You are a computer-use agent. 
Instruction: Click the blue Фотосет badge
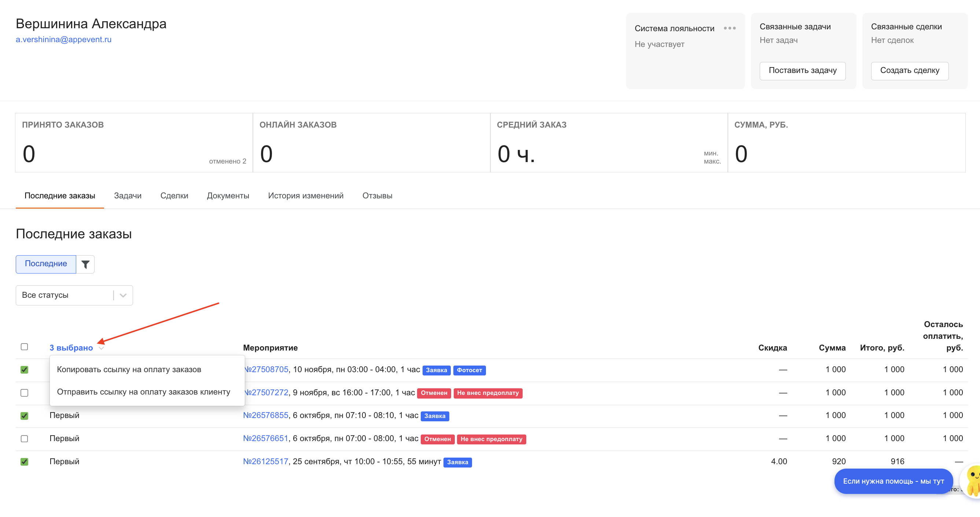click(x=469, y=370)
